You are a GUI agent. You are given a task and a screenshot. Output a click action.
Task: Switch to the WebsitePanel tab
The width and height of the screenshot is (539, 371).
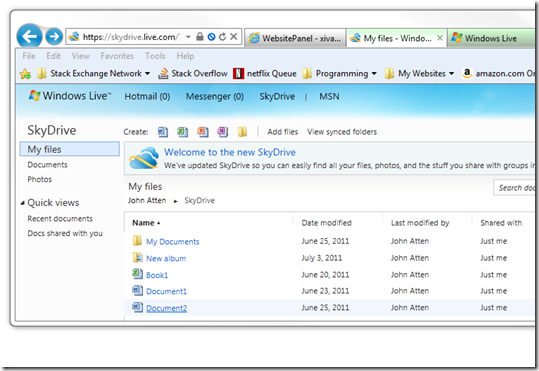(x=295, y=38)
